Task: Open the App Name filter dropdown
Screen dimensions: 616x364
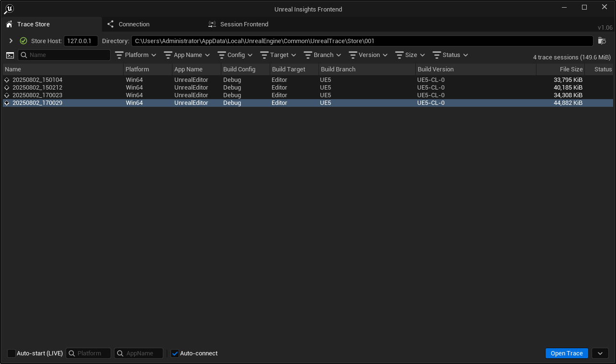Action: point(187,55)
